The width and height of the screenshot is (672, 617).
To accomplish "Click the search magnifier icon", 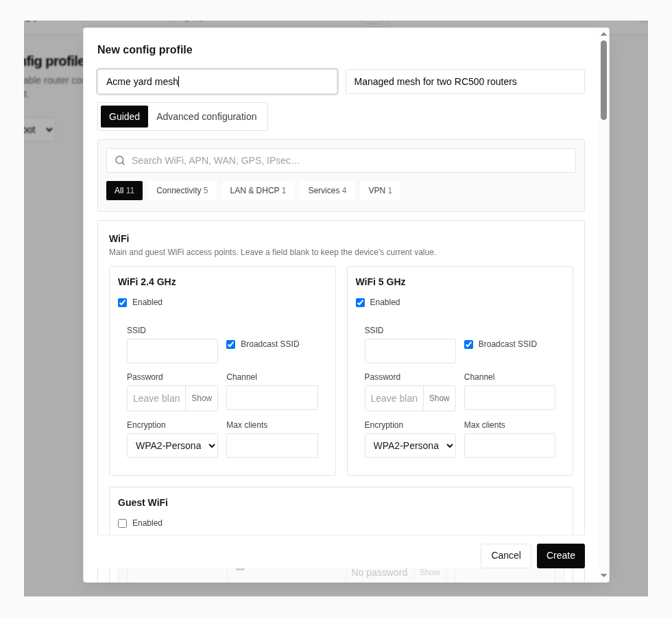I will click(120, 160).
